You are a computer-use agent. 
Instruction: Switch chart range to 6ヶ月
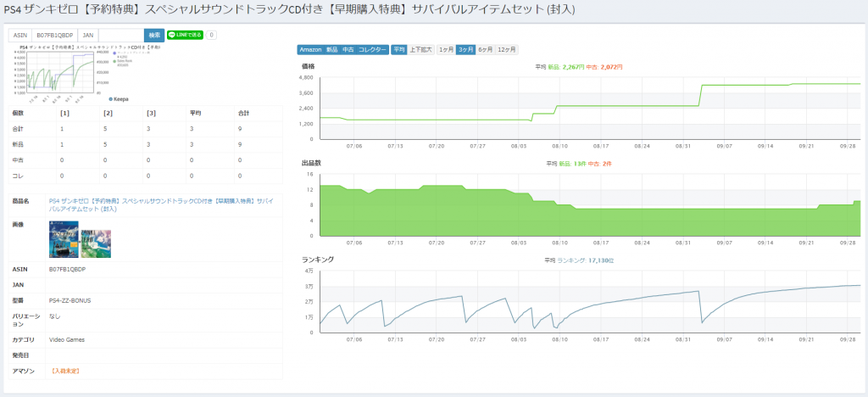click(486, 50)
